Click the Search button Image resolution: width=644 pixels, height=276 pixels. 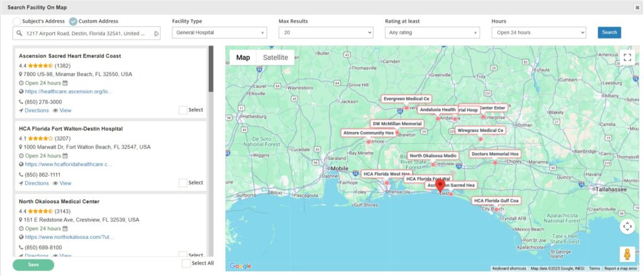609,33
